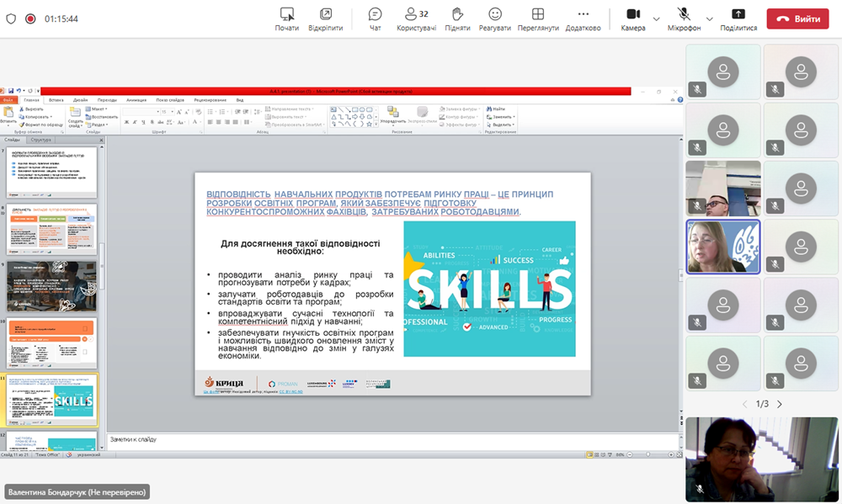Click the red recording indicator
Image resolution: width=842 pixels, height=504 pixels.
pos(30,19)
